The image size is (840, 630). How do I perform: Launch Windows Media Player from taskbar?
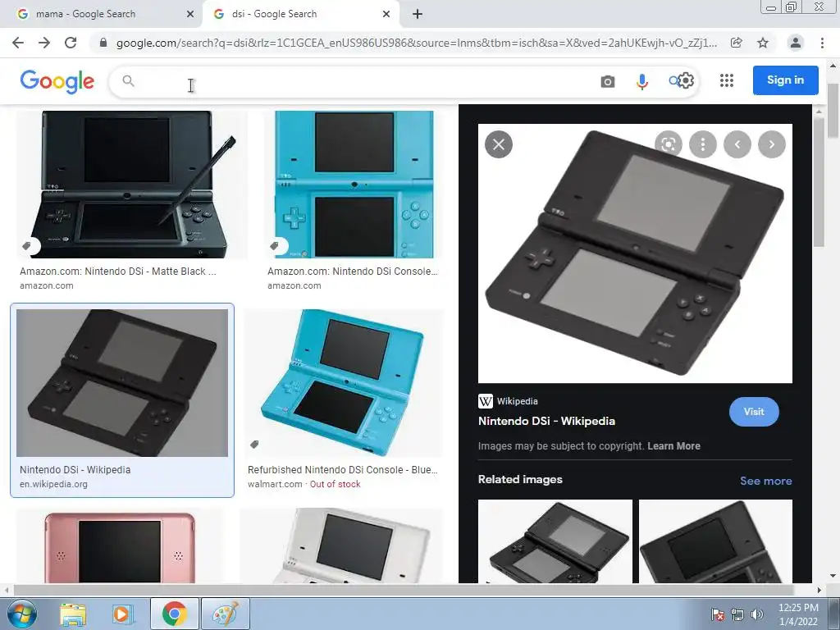point(121,614)
